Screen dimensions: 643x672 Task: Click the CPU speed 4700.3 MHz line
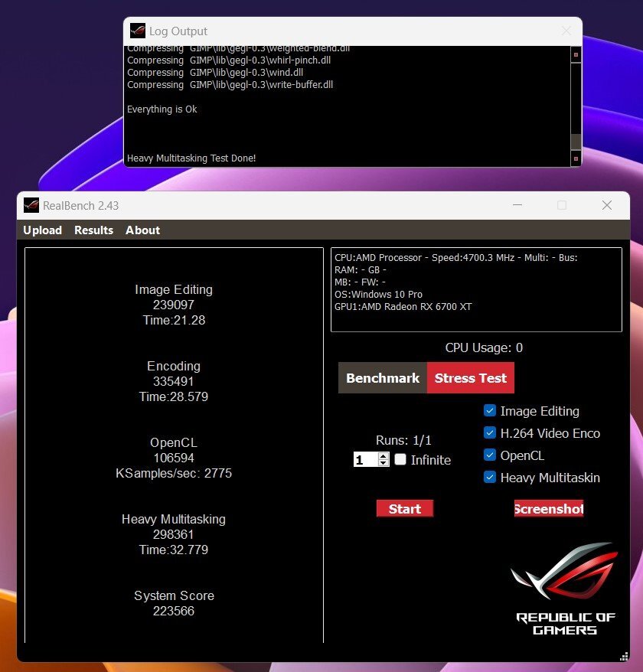pyautogui.click(x=456, y=258)
